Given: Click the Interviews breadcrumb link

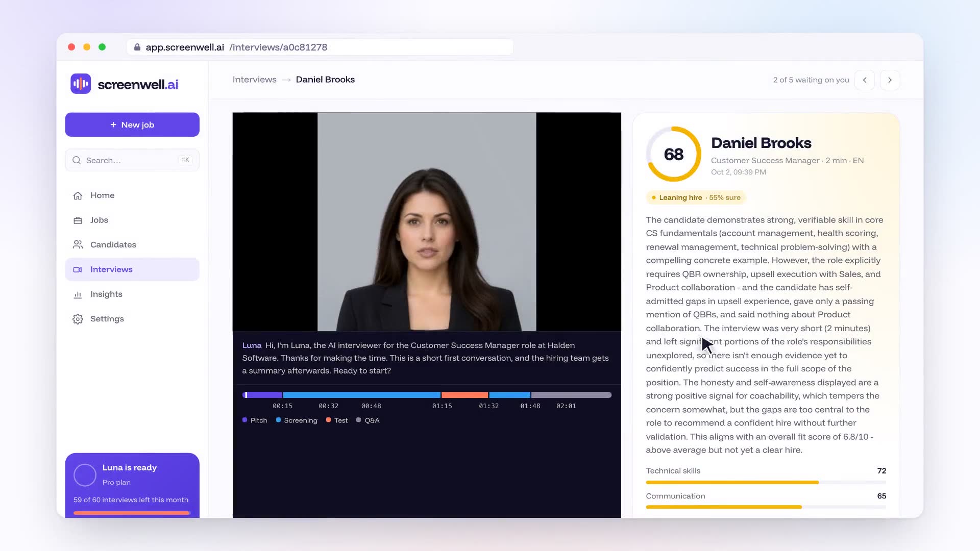Looking at the screenshot, I should click(254, 80).
